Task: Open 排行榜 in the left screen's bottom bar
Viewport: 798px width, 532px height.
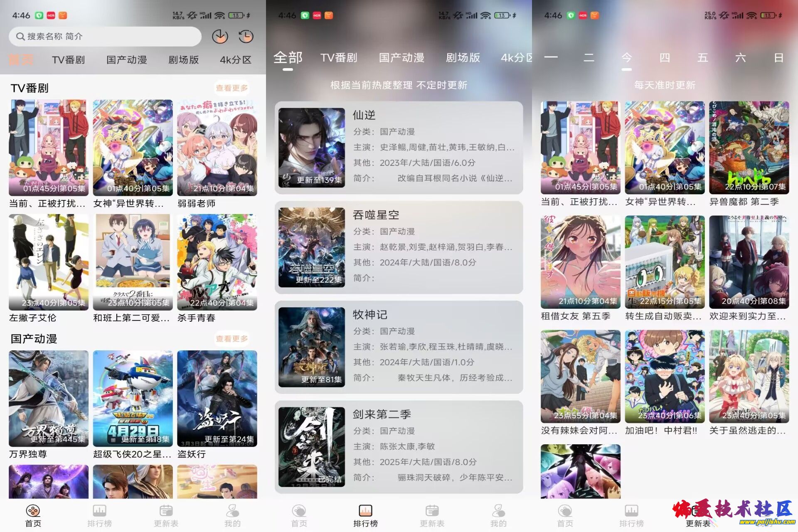Action: [99, 516]
